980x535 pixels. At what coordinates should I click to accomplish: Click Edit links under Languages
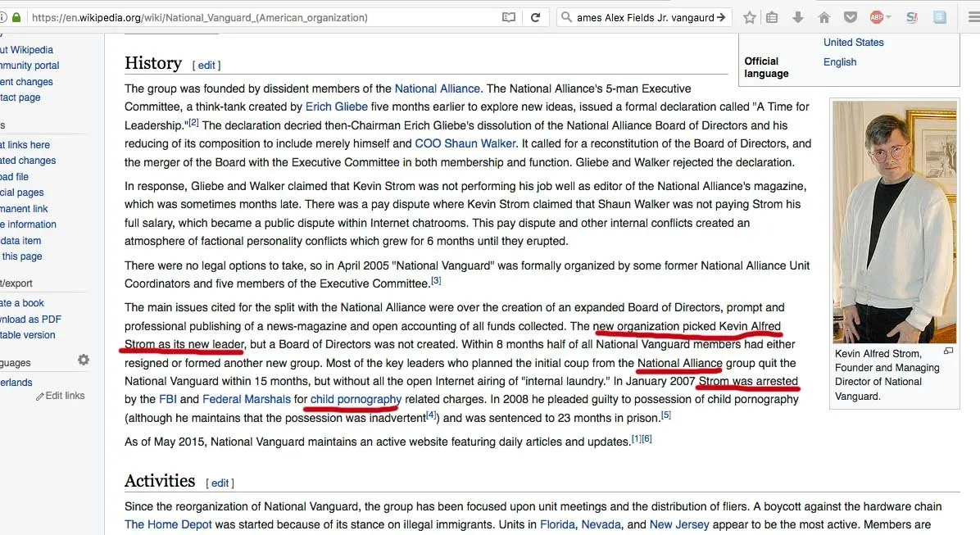pyautogui.click(x=65, y=396)
